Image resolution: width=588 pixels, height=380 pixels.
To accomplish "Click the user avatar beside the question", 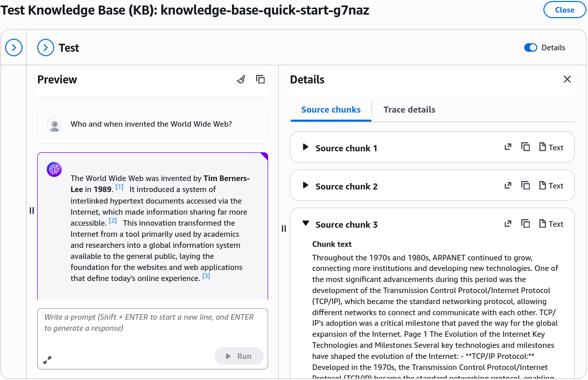I will click(x=54, y=125).
